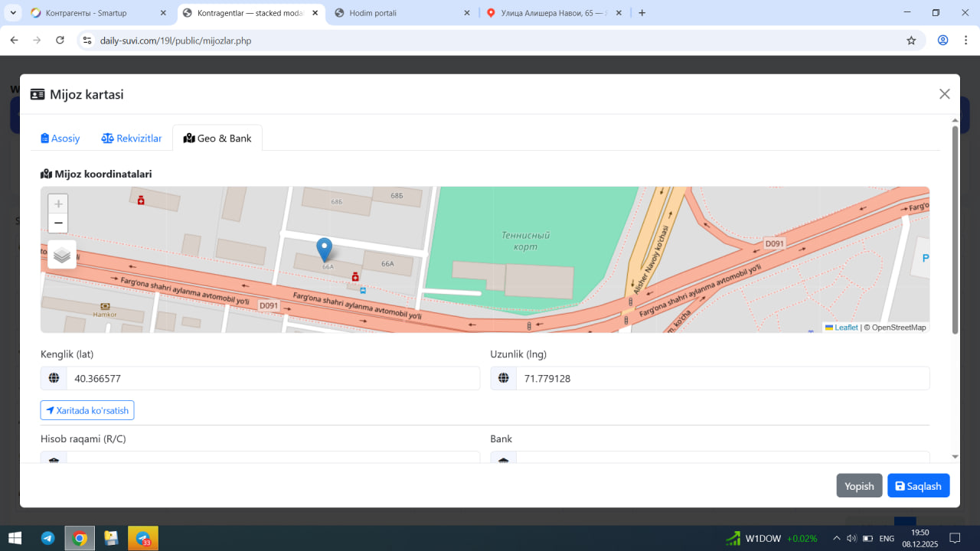Zoom out on the map
Image resolution: width=980 pixels, height=551 pixels.
click(x=58, y=223)
